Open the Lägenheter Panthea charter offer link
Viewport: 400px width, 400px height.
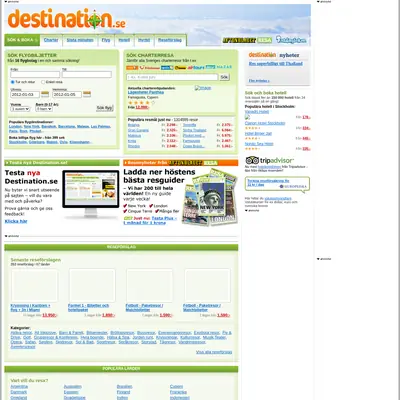coord(146,92)
